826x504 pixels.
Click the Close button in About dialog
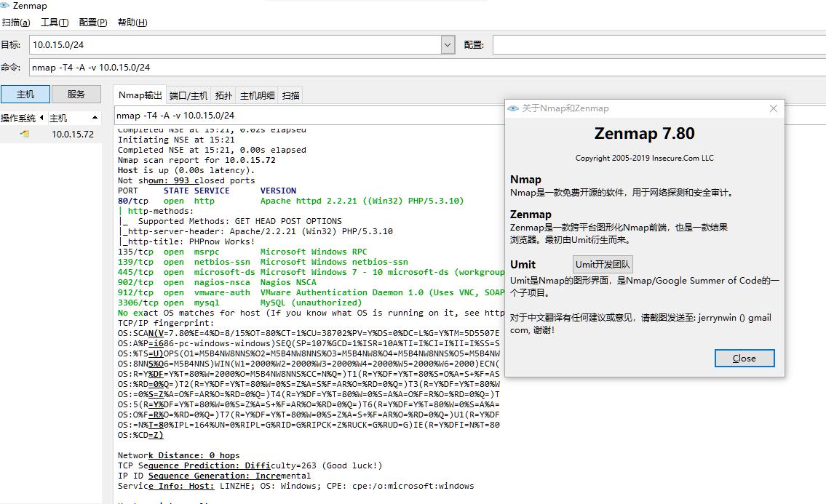pyautogui.click(x=744, y=358)
